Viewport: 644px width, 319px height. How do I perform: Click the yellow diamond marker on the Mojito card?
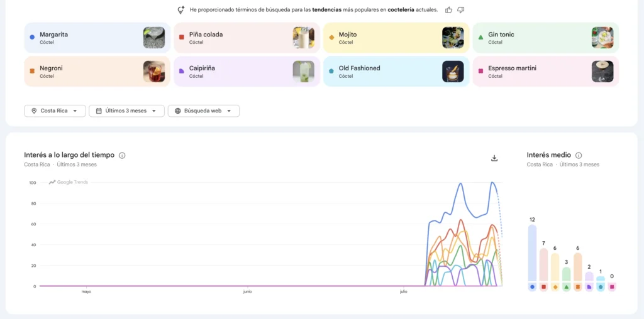click(x=331, y=37)
